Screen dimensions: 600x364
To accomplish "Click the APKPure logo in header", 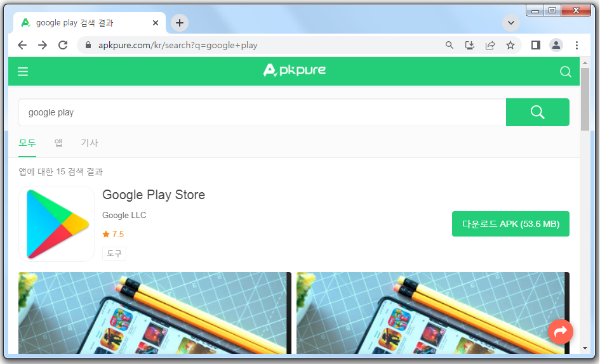I will (295, 70).
